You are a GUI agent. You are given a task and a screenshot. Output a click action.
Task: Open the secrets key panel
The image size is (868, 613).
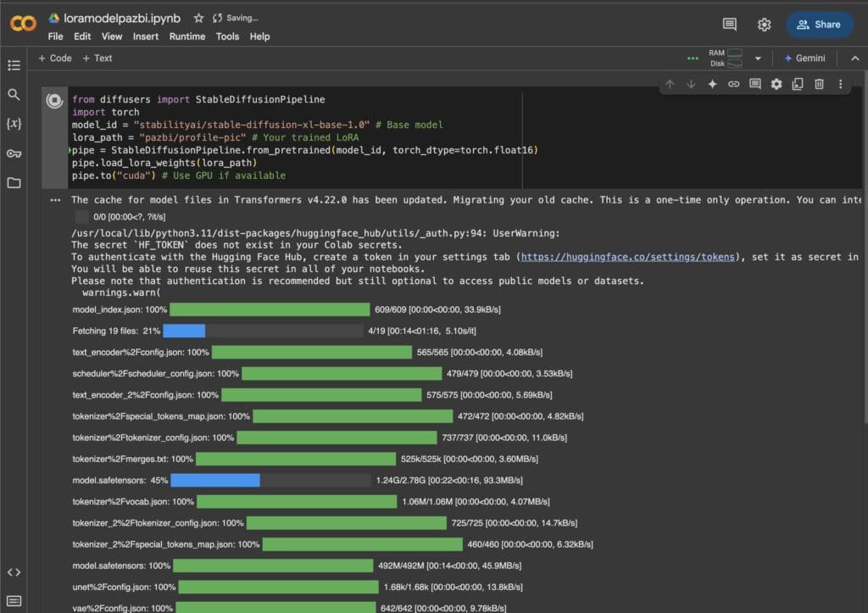click(x=14, y=153)
